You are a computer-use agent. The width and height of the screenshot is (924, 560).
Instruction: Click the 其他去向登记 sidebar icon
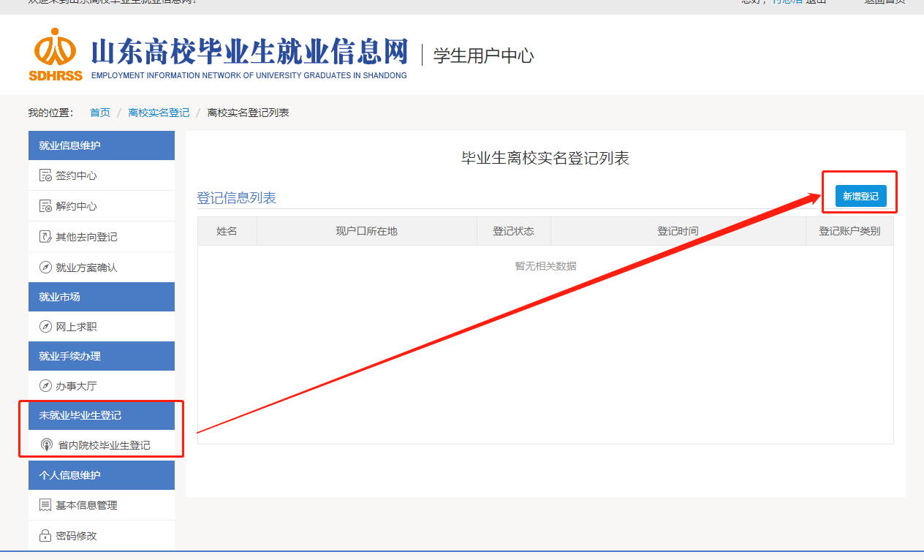pos(45,237)
